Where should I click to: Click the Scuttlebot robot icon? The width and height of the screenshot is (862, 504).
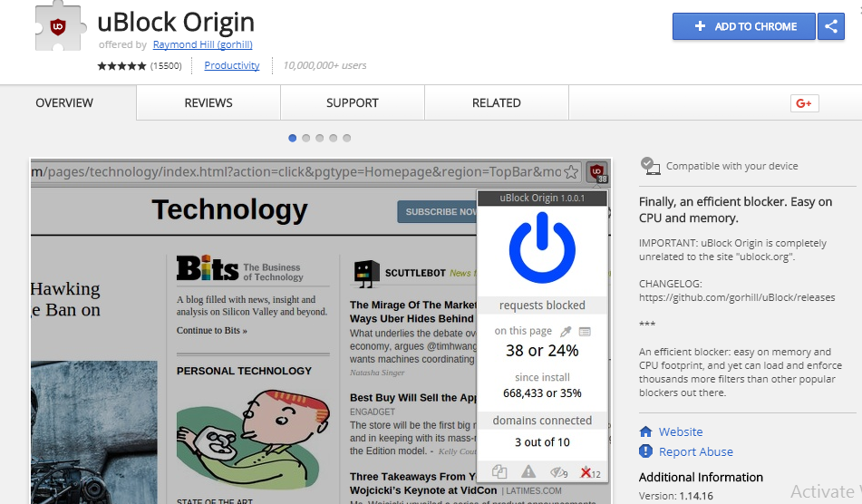point(367,274)
